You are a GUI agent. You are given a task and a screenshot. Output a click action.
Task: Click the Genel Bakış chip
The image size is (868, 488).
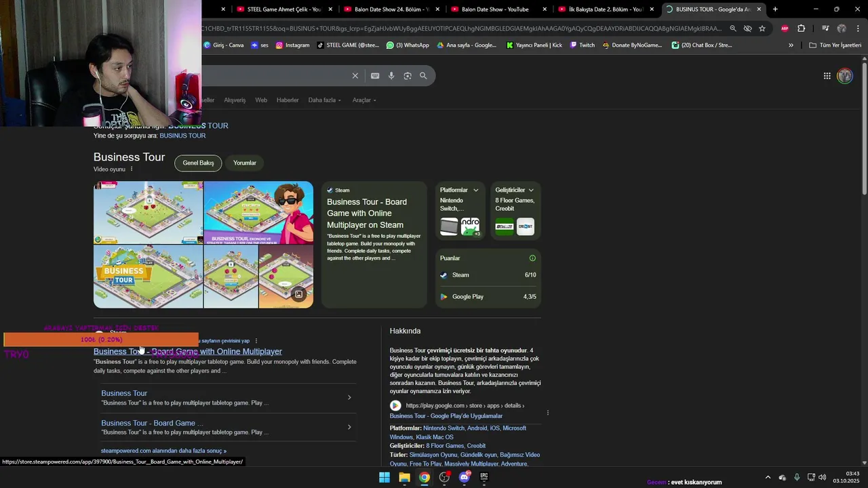[x=198, y=163]
